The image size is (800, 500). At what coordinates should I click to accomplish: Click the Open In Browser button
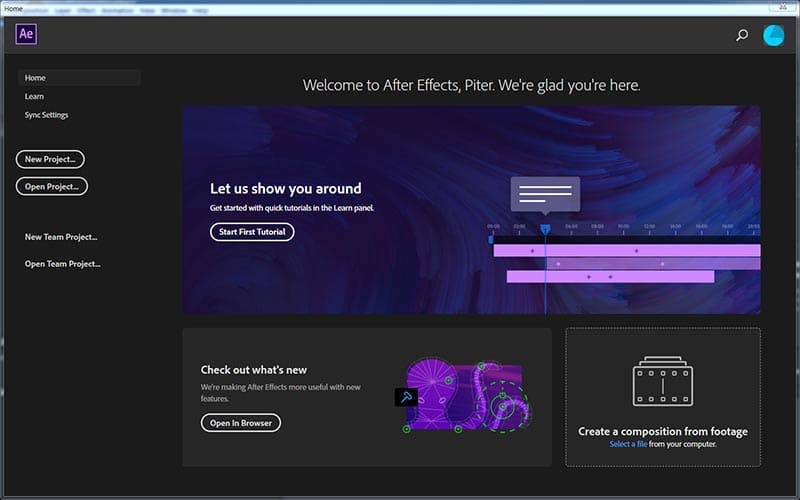241,422
